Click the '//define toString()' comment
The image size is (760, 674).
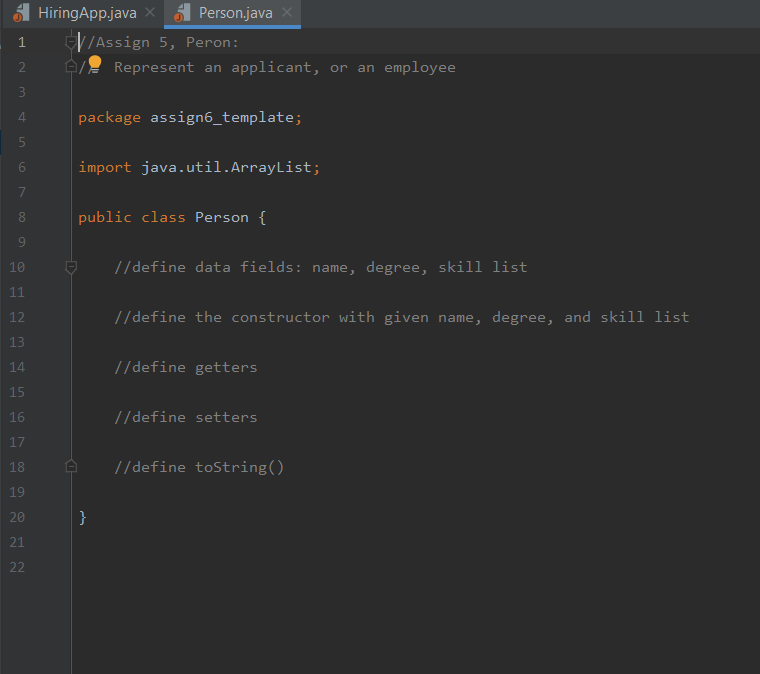click(x=199, y=467)
